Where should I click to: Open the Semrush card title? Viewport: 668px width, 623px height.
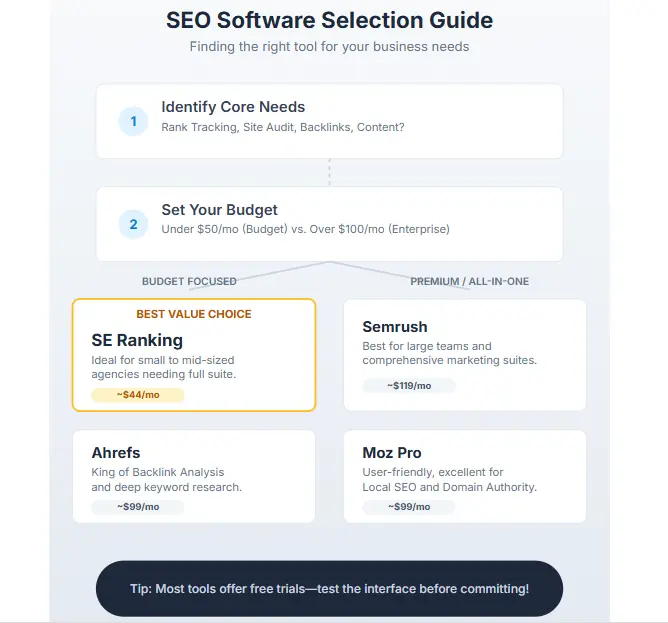[x=395, y=327]
